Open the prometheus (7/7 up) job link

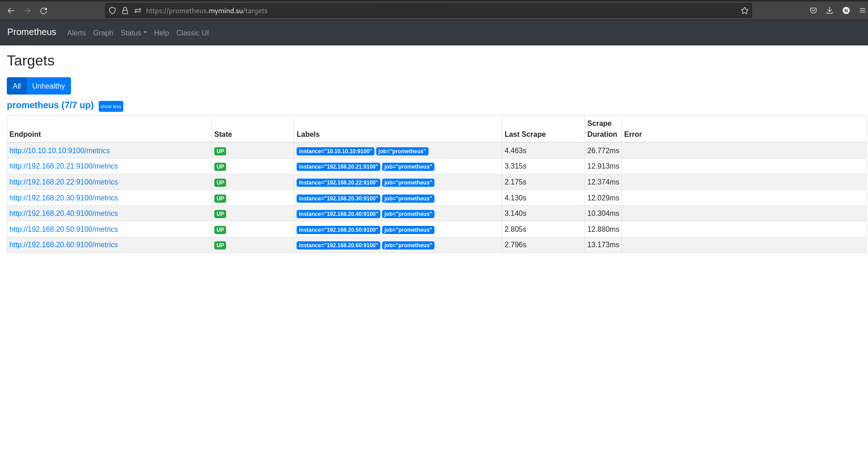coord(50,105)
